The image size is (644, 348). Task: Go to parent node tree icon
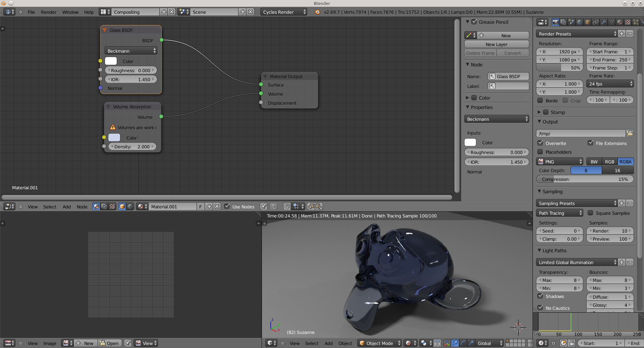tap(273, 206)
